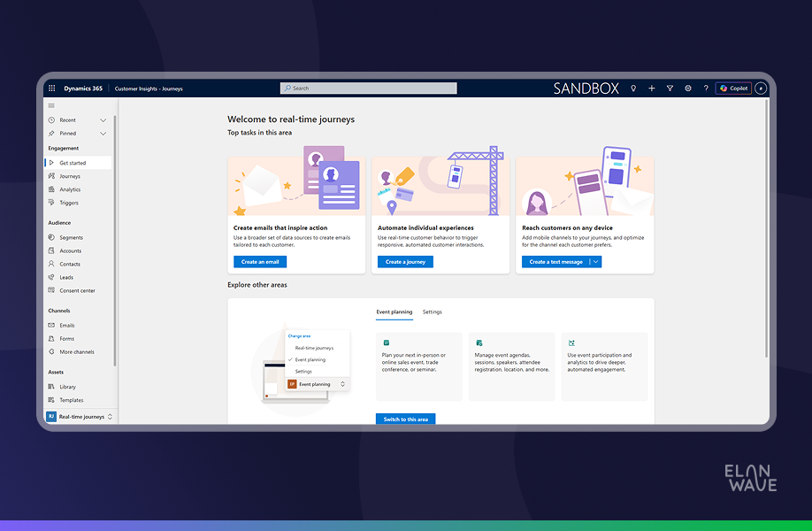Open the advanced filter funnel icon
Viewport: 812px width, 531px height.
click(670, 88)
